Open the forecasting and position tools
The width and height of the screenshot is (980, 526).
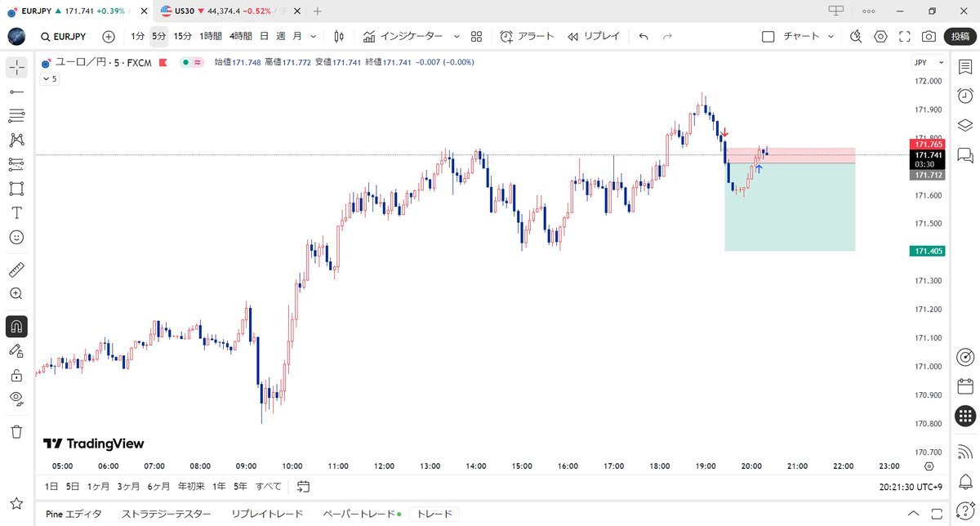tap(16, 163)
